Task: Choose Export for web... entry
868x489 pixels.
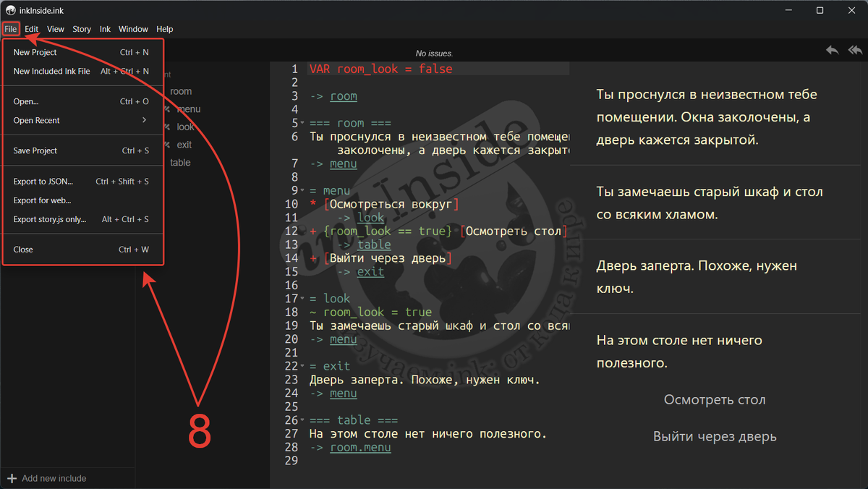Action: click(x=83, y=200)
